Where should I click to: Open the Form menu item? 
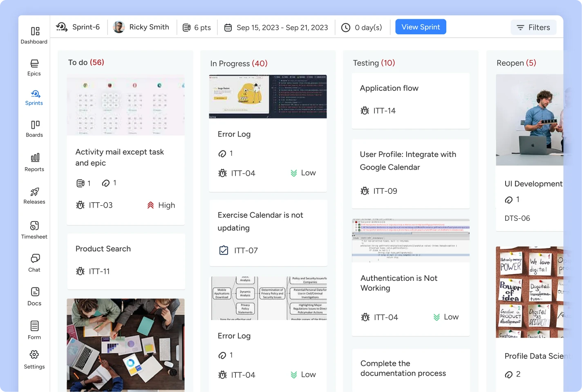(x=35, y=330)
